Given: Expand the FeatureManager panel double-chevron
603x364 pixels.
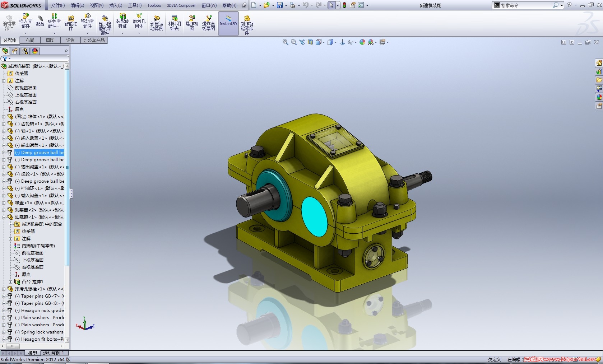Looking at the screenshot, I should click(66, 51).
